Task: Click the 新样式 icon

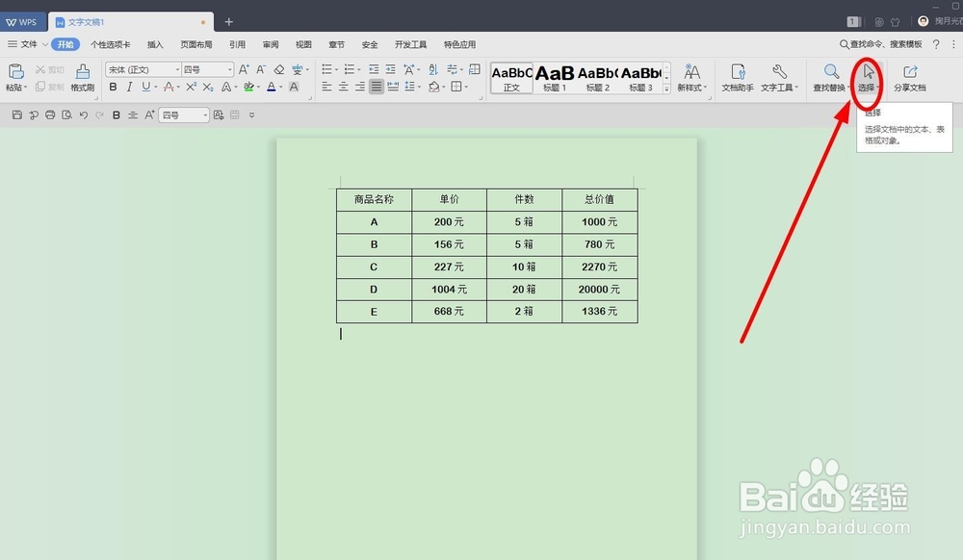Action: (691, 77)
